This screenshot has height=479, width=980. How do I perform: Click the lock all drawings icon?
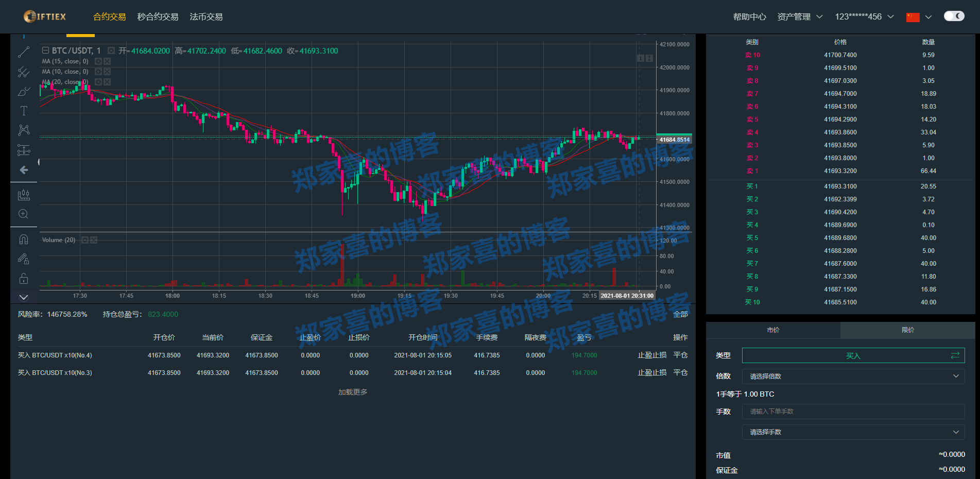(x=24, y=279)
